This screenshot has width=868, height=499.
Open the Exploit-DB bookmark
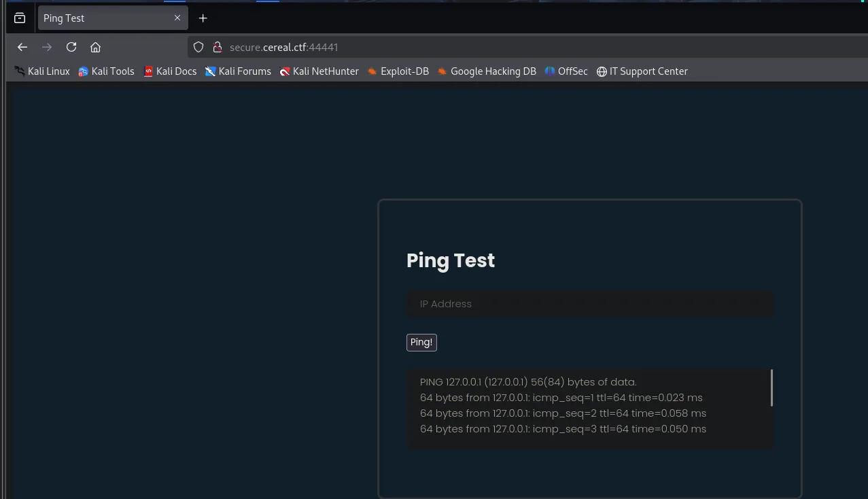(x=398, y=71)
